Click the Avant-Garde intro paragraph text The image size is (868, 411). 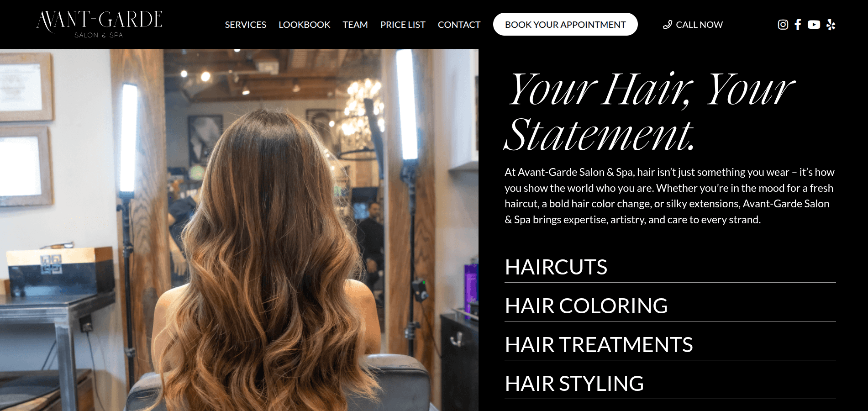coord(670,196)
